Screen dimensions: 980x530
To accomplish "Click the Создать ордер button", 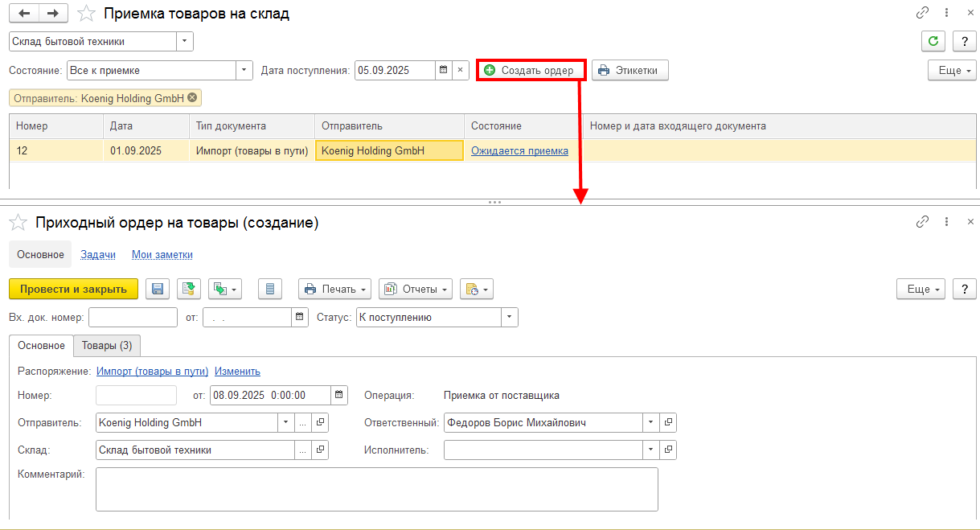I will 530,70.
